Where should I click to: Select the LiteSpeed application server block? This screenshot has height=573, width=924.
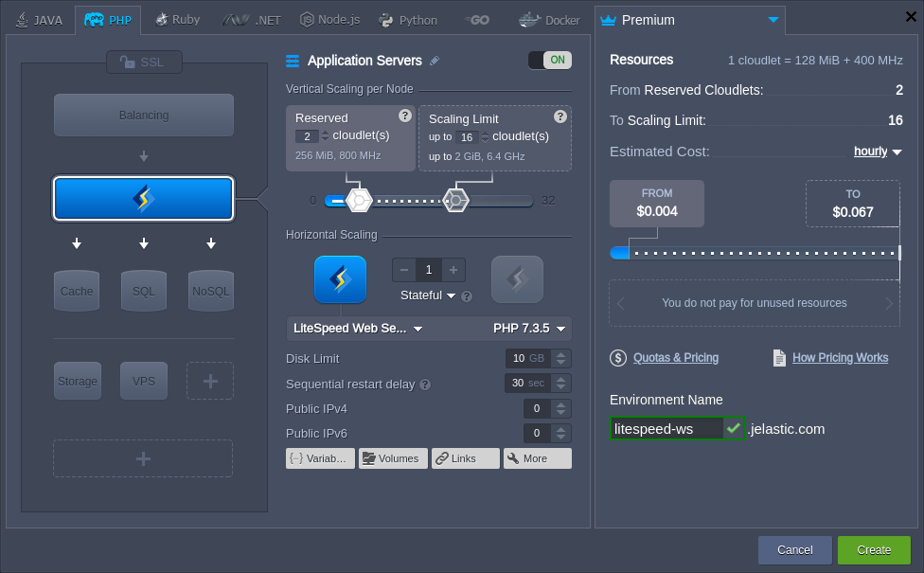tap(144, 199)
